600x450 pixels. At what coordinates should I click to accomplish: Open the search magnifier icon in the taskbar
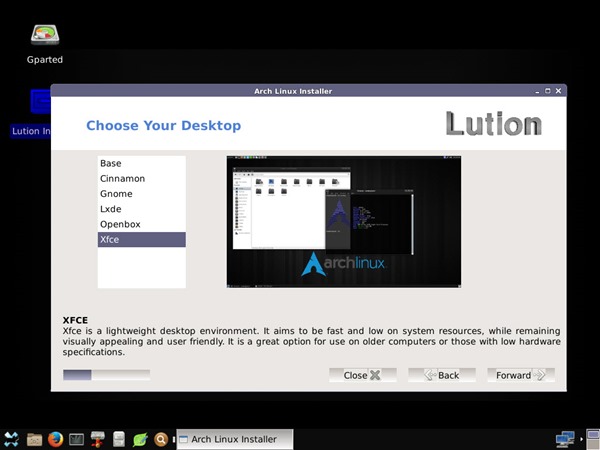161,439
